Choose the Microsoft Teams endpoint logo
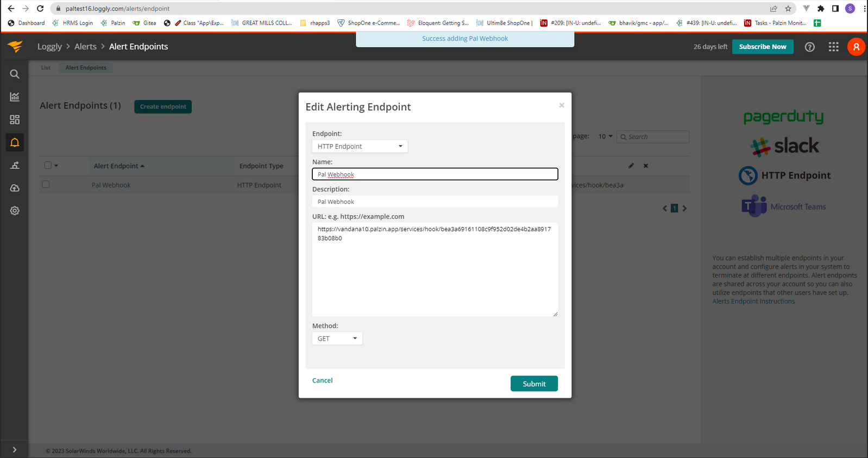Viewport: 868px width, 458px height. pos(784,206)
